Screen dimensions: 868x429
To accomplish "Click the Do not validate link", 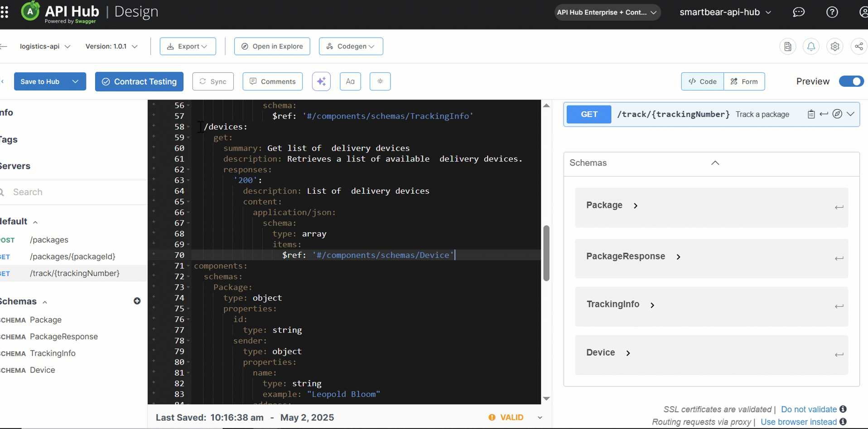I will 809,409.
